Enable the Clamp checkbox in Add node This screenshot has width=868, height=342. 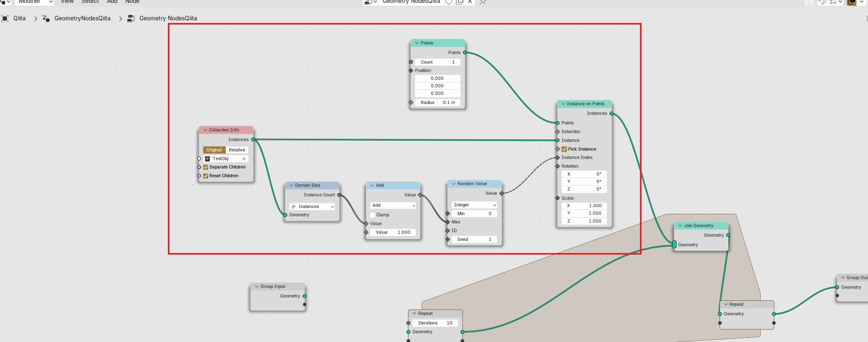(373, 215)
